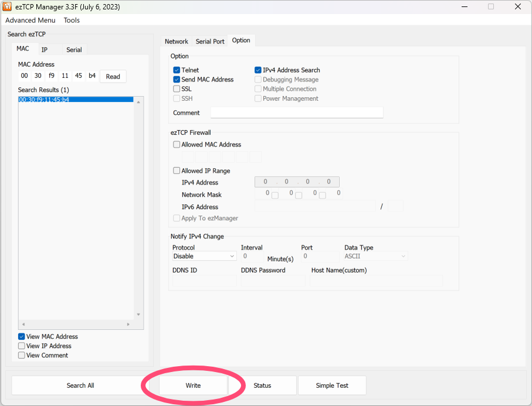Select the IP search tab
The width and height of the screenshot is (532, 406).
45,50
